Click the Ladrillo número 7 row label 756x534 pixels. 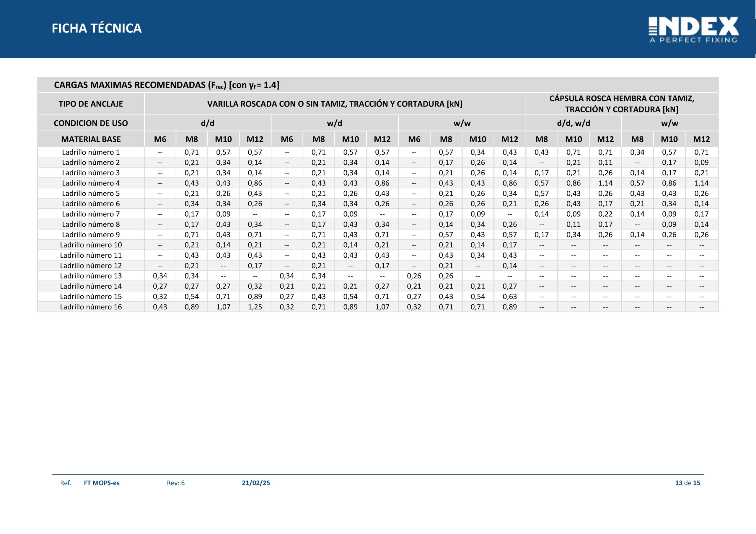91,214
